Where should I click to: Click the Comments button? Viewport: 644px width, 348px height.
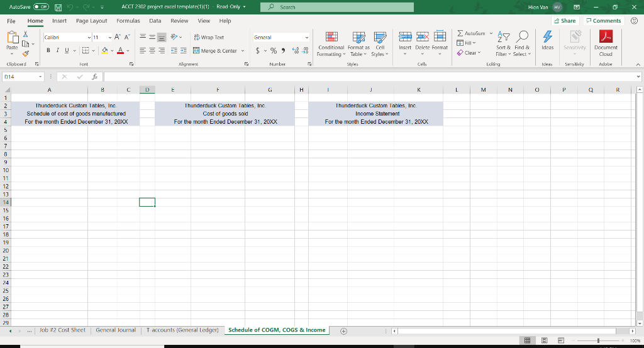coord(603,21)
